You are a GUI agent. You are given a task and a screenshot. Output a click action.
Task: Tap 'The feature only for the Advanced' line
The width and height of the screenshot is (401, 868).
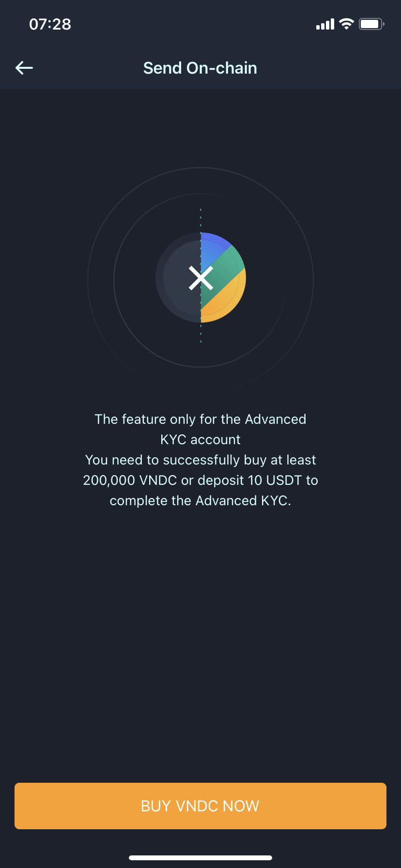pos(200,419)
